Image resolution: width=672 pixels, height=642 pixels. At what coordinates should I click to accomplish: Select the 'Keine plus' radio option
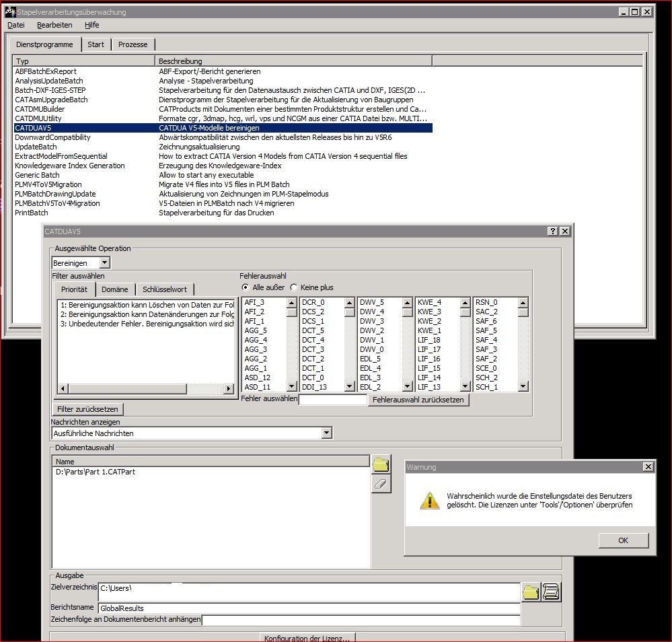tap(294, 287)
